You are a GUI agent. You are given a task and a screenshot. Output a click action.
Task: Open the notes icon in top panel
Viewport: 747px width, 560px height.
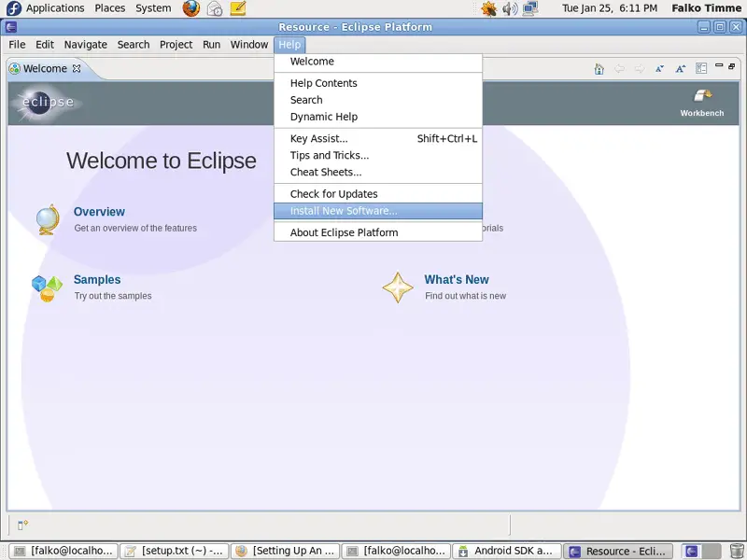[238, 8]
